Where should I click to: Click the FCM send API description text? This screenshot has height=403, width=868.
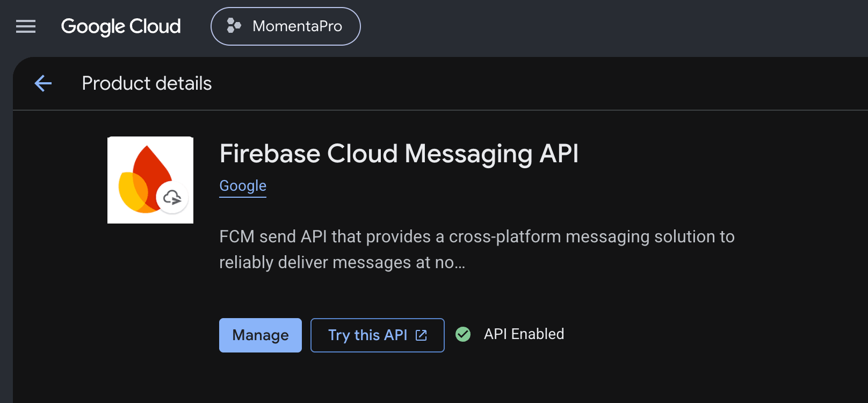point(477,249)
